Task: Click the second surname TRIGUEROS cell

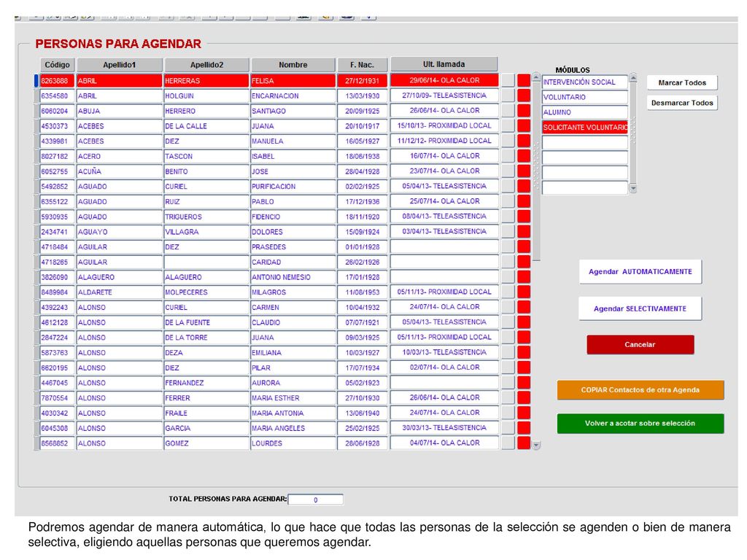Action: [206, 217]
